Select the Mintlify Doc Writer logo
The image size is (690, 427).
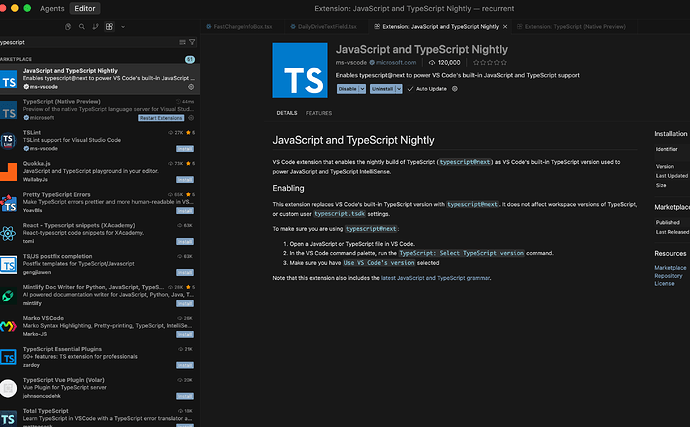[x=8, y=296]
